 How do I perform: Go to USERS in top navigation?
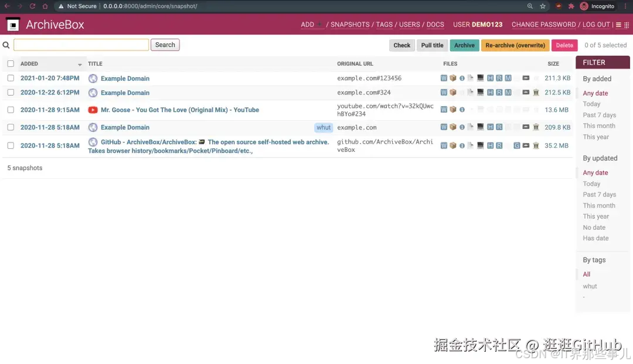pyautogui.click(x=409, y=25)
